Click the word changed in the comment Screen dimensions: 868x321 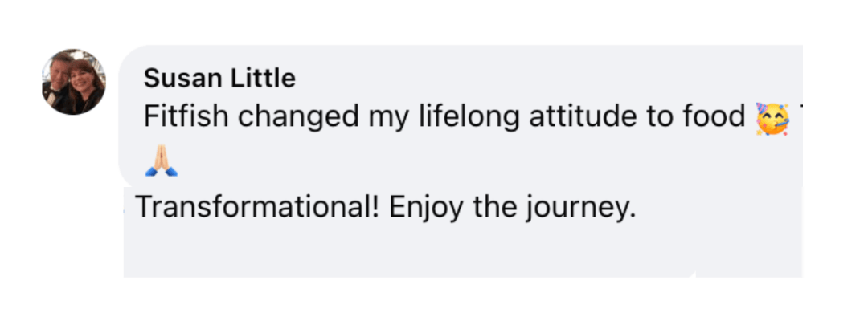pos(297,117)
